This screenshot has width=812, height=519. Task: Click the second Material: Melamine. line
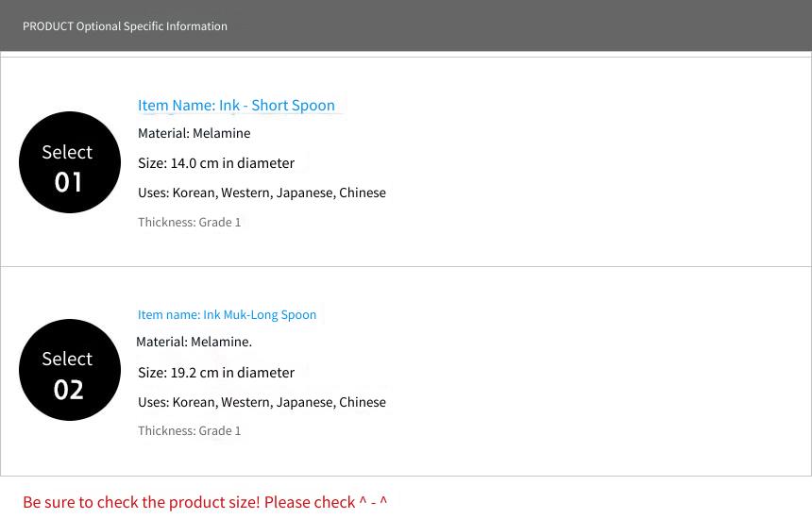click(195, 342)
